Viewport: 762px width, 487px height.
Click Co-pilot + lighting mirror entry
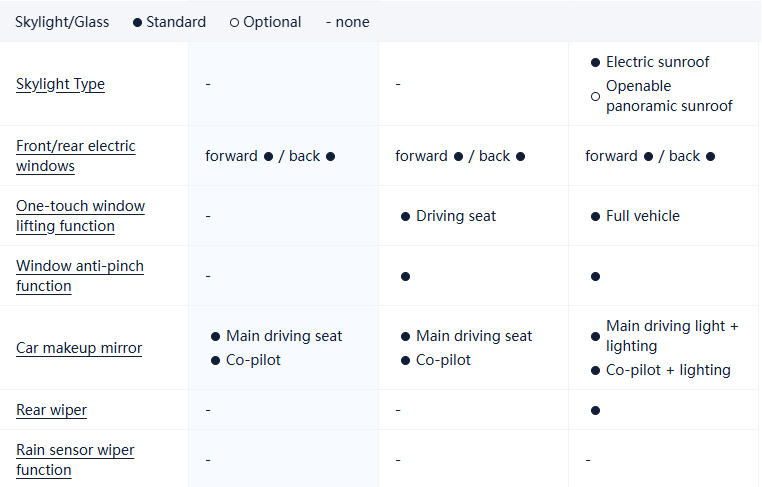(x=668, y=370)
